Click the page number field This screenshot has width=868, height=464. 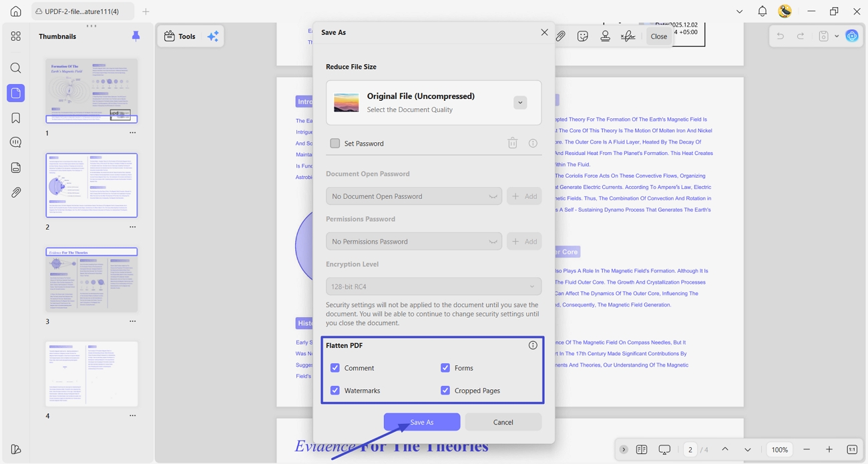pyautogui.click(x=690, y=449)
